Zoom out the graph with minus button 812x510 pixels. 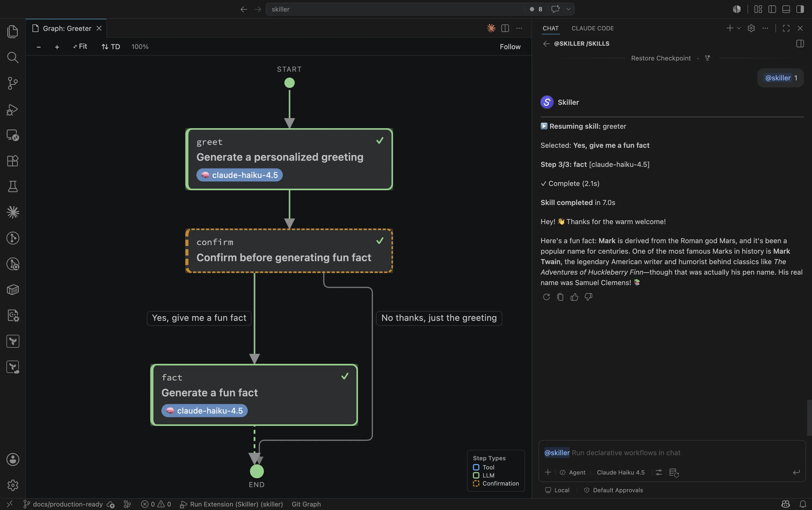39,47
